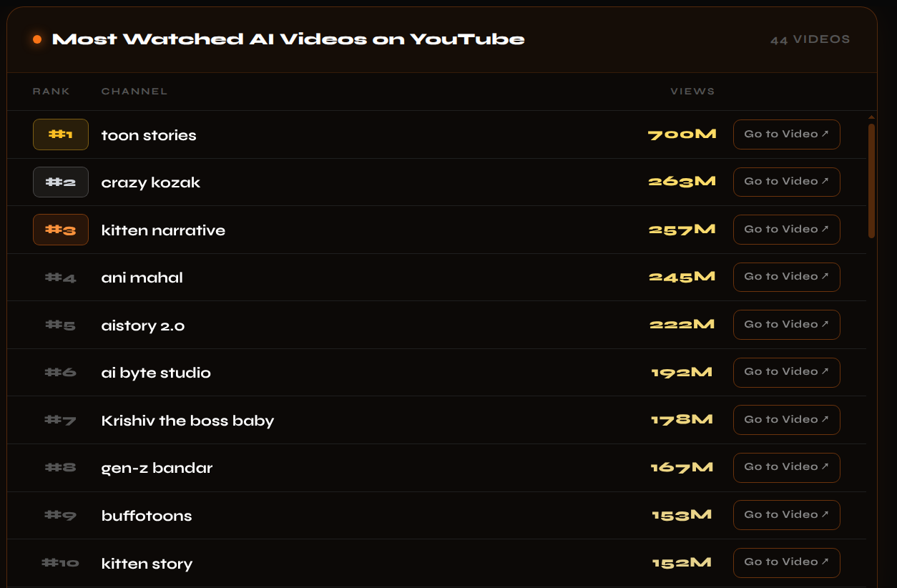Select the CHANNEL column header
The width and height of the screenshot is (897, 588).
pos(134,92)
